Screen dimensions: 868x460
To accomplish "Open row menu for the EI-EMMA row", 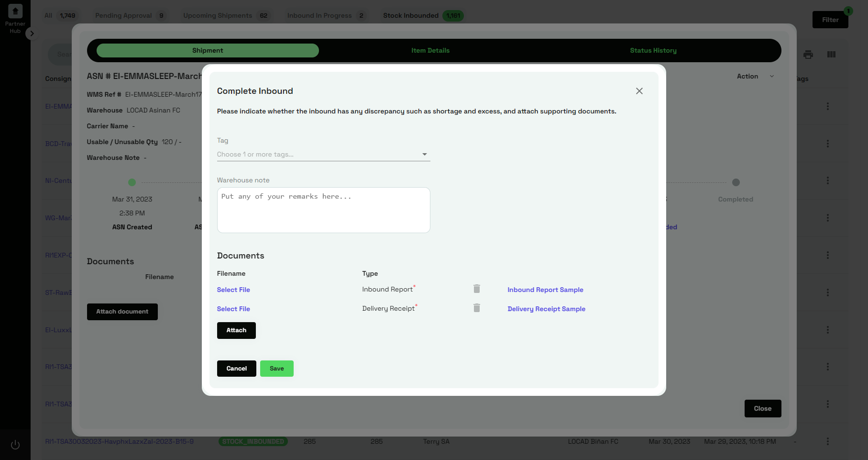I will (827, 106).
